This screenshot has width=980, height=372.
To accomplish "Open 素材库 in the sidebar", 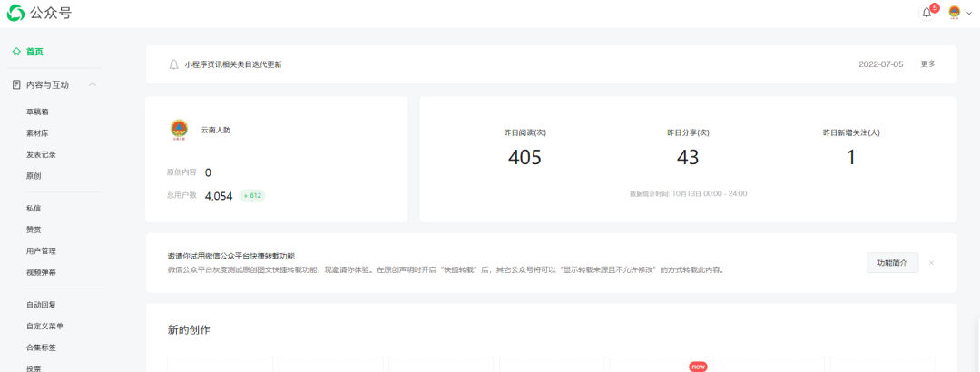I will coord(37,133).
